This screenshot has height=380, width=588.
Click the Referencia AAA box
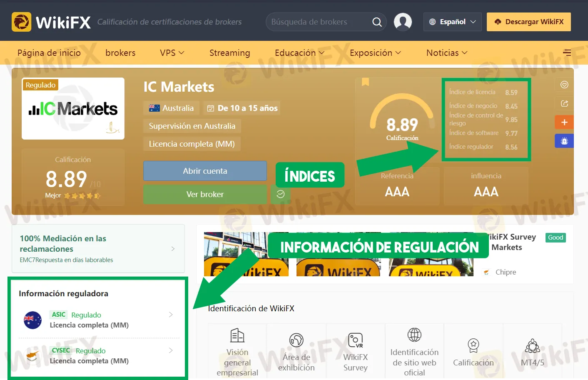pos(397,186)
